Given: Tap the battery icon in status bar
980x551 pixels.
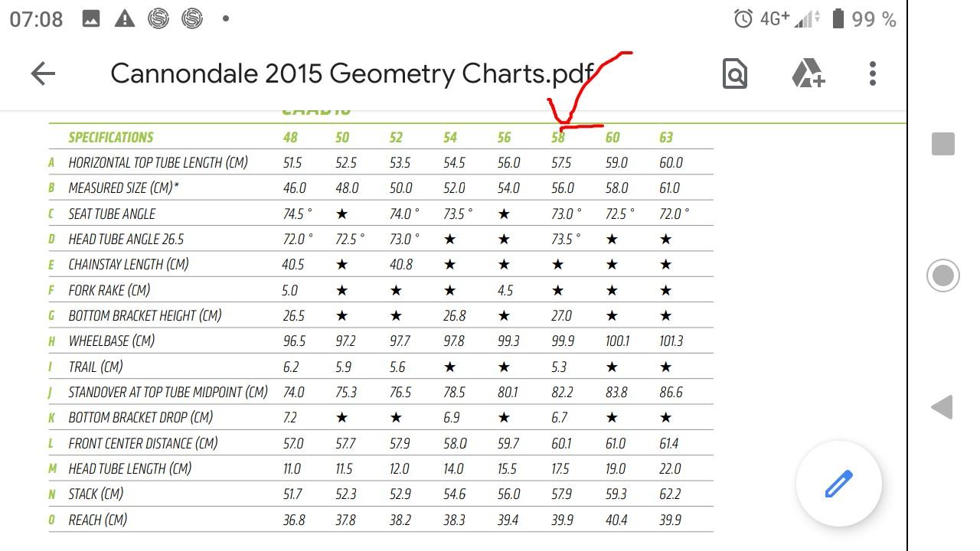Looking at the screenshot, I should point(838,18).
